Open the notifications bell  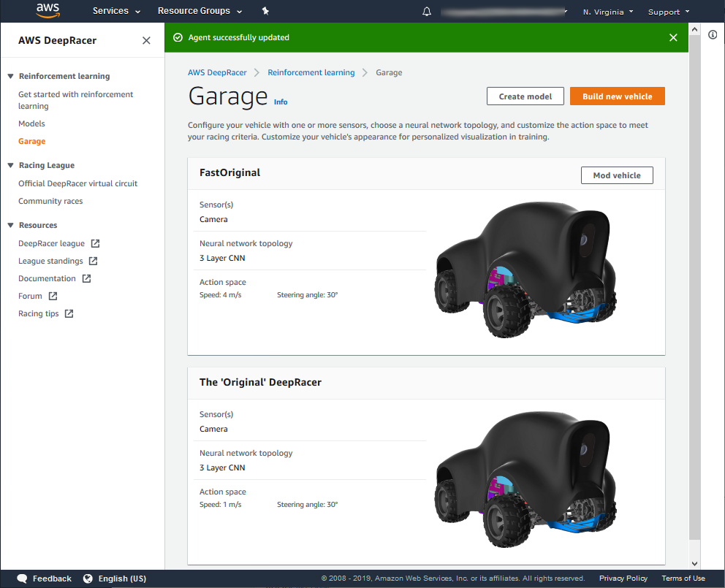(427, 12)
